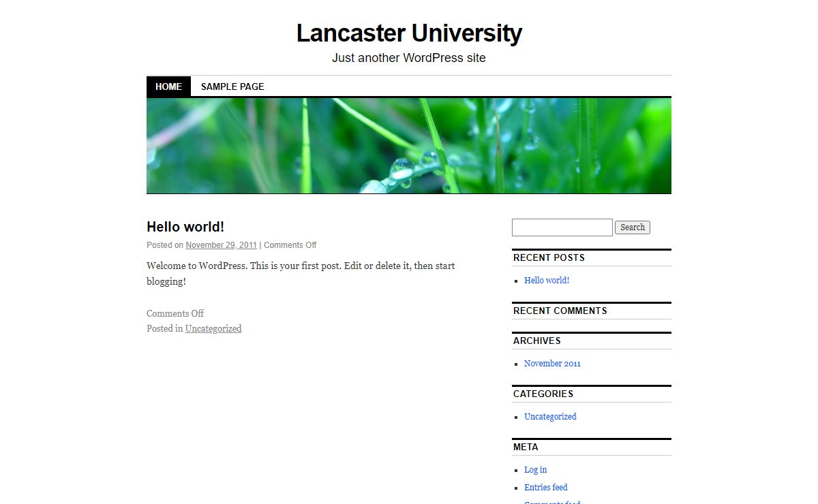The width and height of the screenshot is (818, 504).
Task: Click the Search button
Action: point(633,227)
